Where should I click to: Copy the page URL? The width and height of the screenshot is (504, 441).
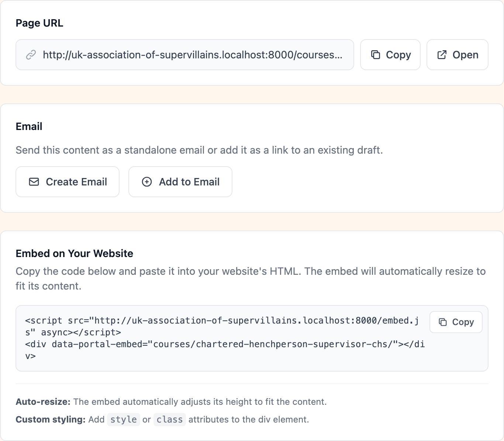click(390, 55)
